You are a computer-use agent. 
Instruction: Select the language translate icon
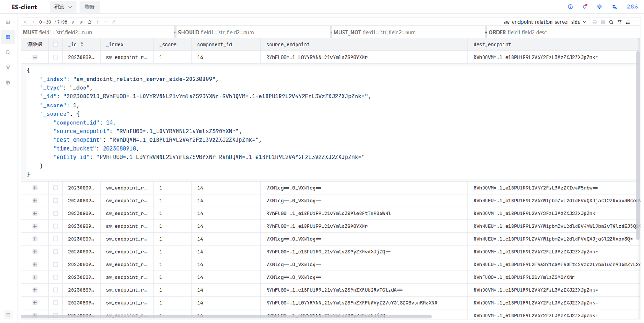click(614, 7)
